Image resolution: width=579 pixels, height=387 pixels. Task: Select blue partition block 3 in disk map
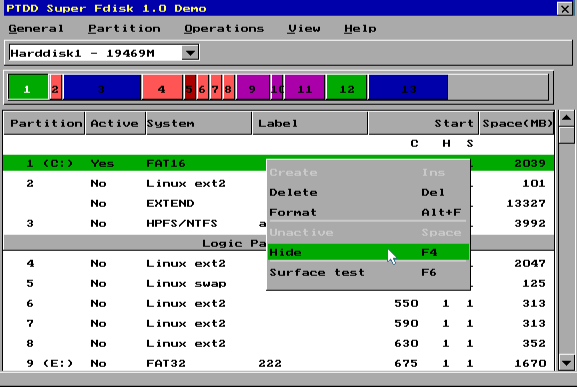tap(102, 88)
